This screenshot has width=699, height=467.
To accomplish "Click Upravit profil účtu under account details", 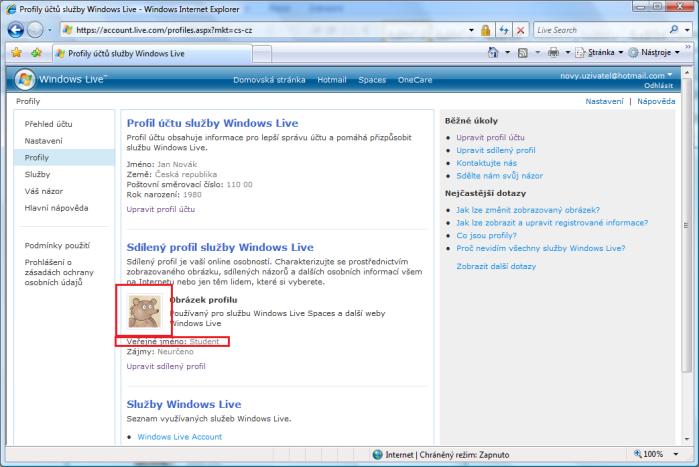I will 160,209.
